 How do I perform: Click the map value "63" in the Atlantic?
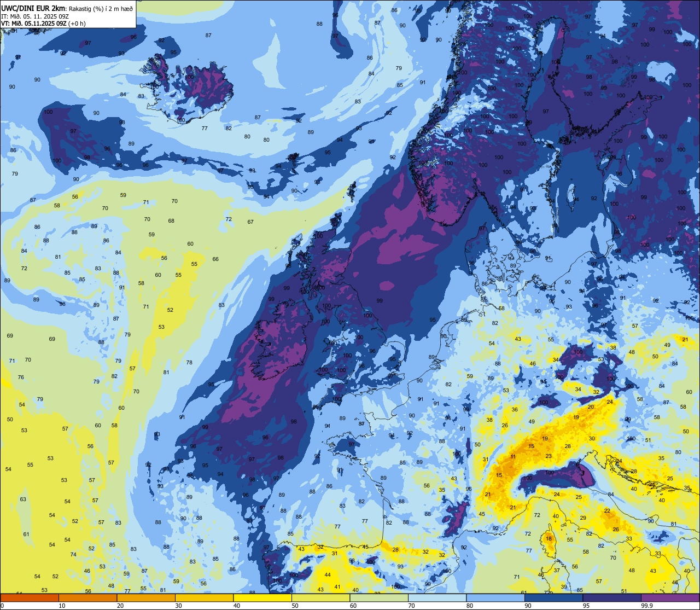[23, 499]
